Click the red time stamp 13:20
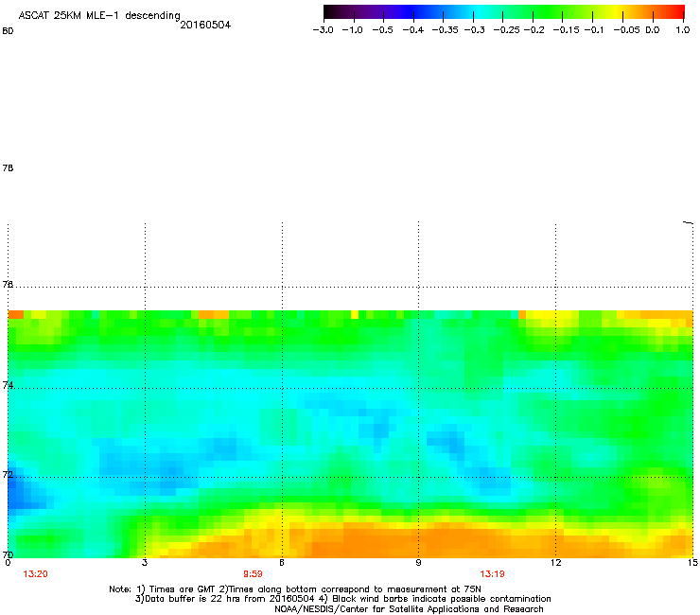 35,574
